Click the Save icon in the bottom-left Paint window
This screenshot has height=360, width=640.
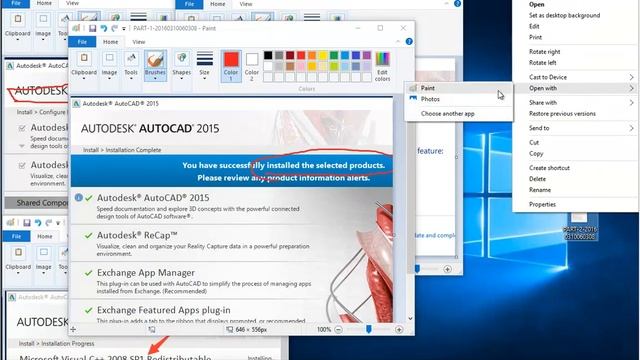[x=27, y=223]
